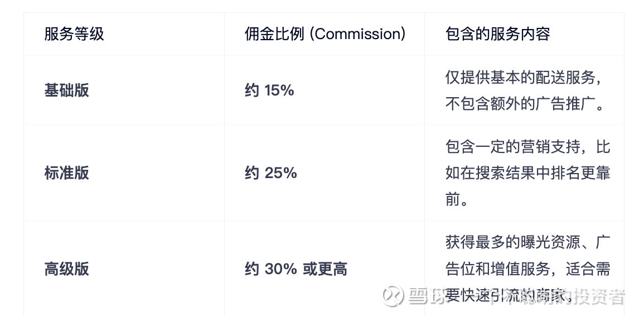
Task: Click the Xueqiu snowball watermark logo
Action: (392, 296)
